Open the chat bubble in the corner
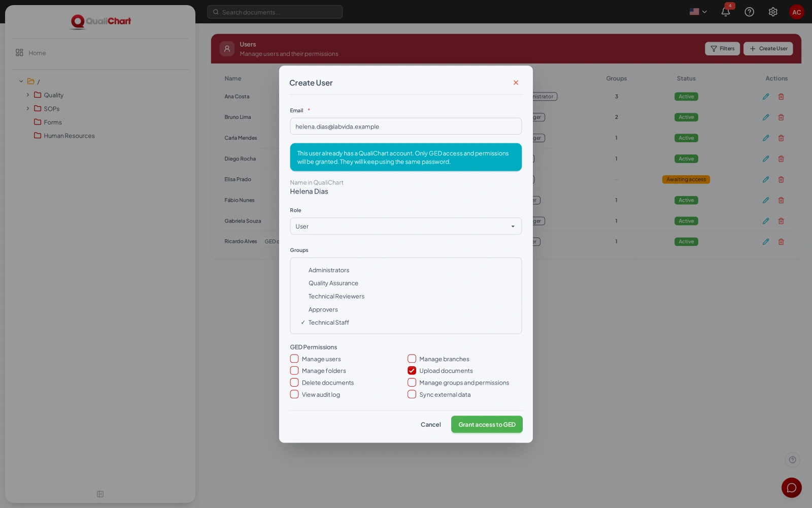Screen dimensions: 812x508 coord(792,488)
